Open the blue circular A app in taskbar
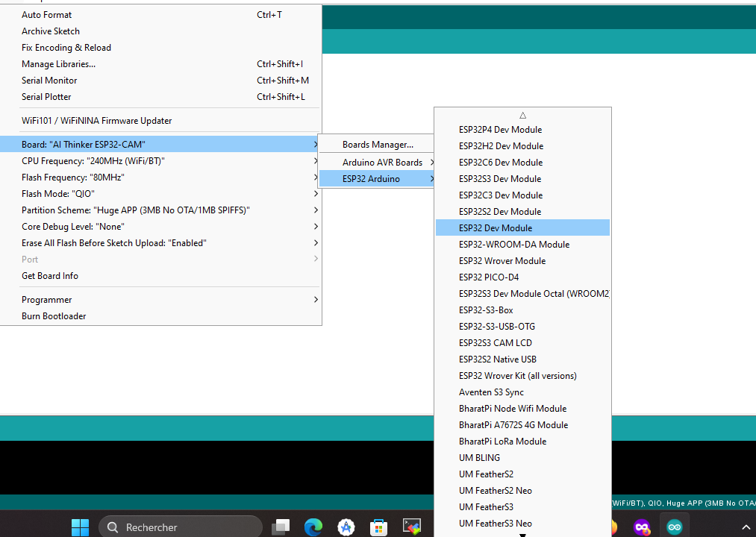The height and width of the screenshot is (537, 756). point(346,527)
